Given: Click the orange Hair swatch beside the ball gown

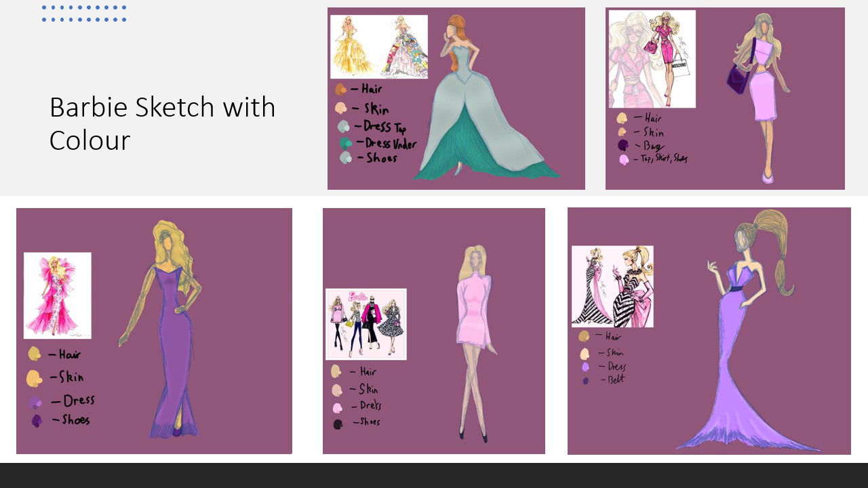Looking at the screenshot, I should tap(340, 89).
